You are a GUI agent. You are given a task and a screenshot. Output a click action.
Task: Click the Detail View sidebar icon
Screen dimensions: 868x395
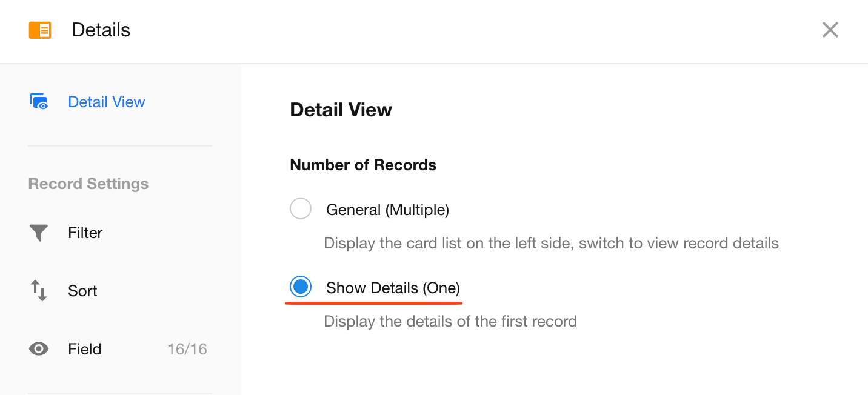coord(39,102)
